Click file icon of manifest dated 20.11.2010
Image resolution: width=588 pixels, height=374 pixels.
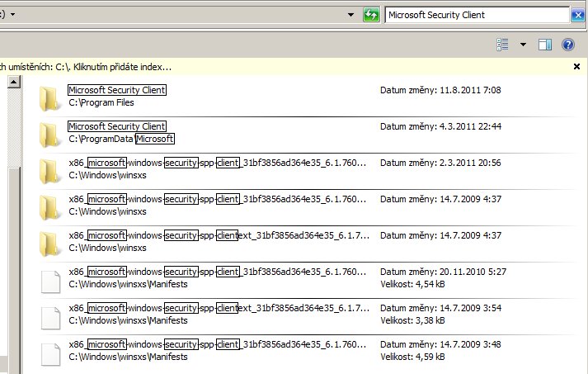51,278
